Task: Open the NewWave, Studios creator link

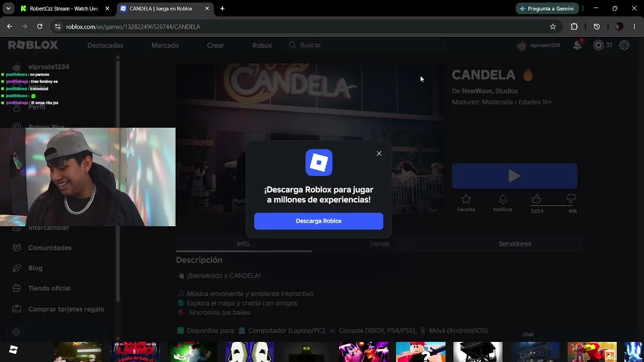Action: [490, 91]
